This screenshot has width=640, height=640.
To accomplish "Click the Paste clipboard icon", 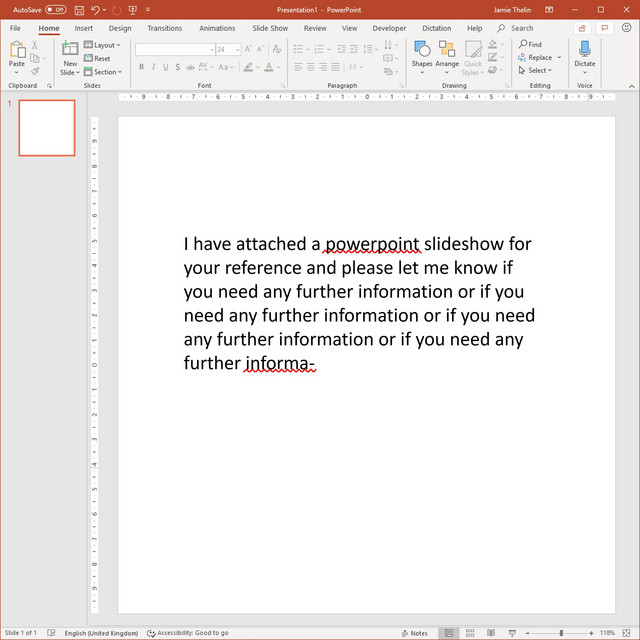I will pyautogui.click(x=17, y=51).
